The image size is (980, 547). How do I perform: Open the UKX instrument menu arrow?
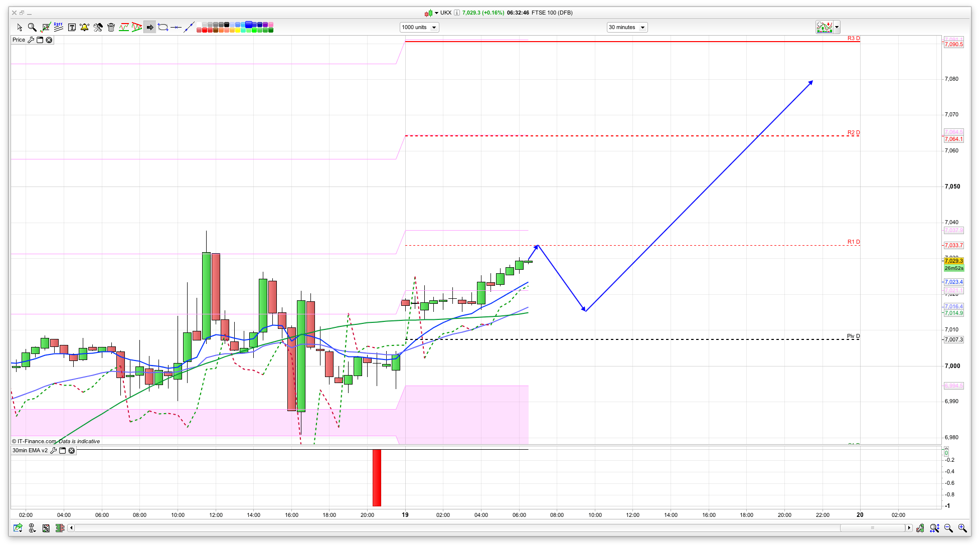(436, 13)
